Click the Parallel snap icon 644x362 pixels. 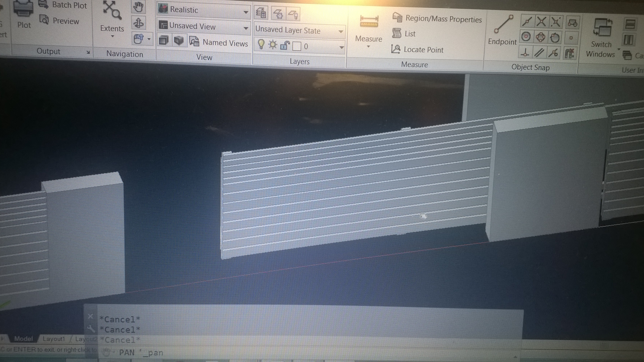point(539,53)
